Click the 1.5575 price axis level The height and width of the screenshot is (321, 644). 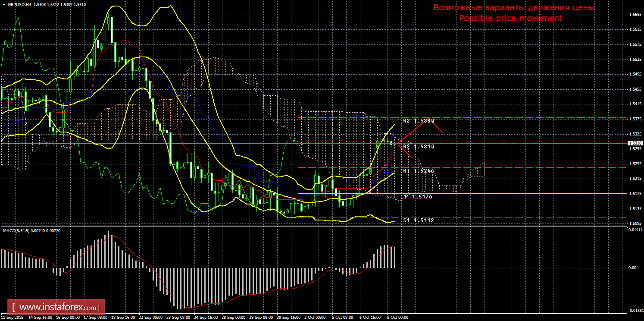coord(635,44)
